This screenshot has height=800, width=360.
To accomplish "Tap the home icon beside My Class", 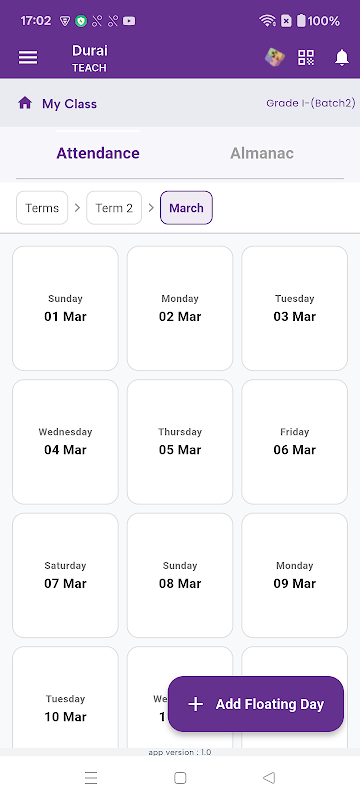I will point(25,104).
